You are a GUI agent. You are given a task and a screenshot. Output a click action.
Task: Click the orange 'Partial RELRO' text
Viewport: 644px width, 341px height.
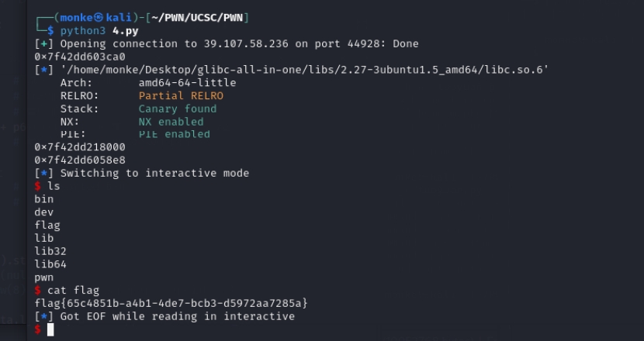pyautogui.click(x=181, y=95)
